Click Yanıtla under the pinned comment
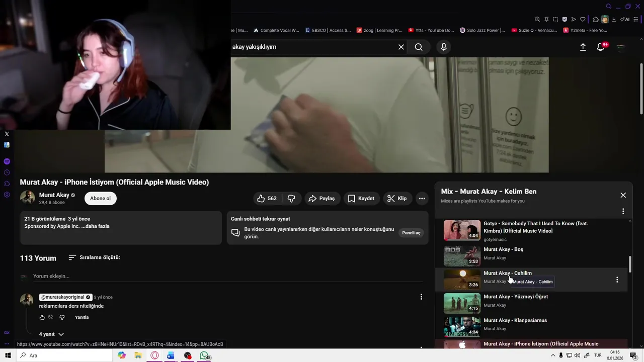 [82, 317]
